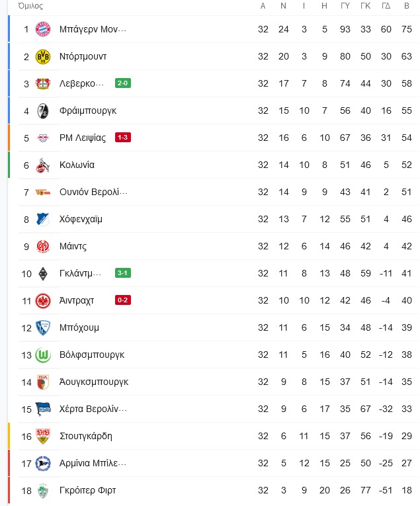Click the green 3-1 score badge

(x=123, y=273)
